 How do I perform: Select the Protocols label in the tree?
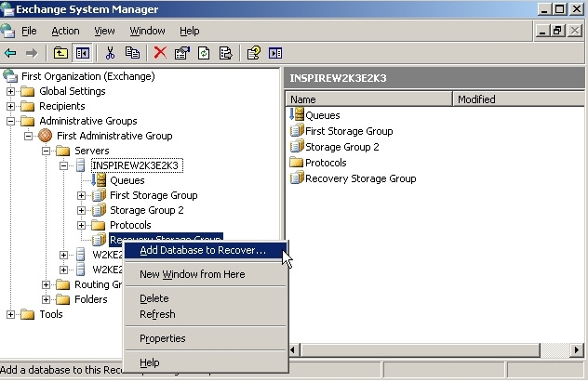130,225
